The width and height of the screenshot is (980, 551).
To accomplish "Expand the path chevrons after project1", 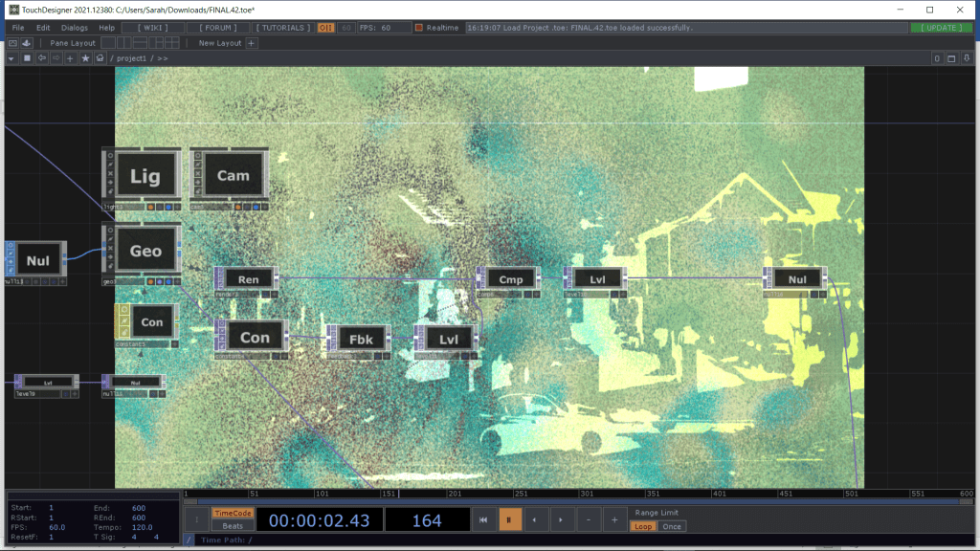I will (163, 58).
